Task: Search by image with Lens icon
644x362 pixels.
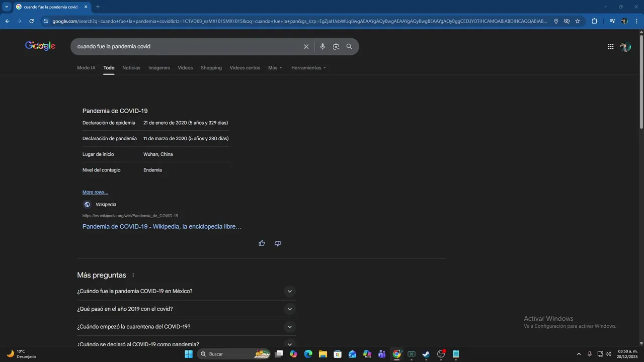Action: point(336,46)
